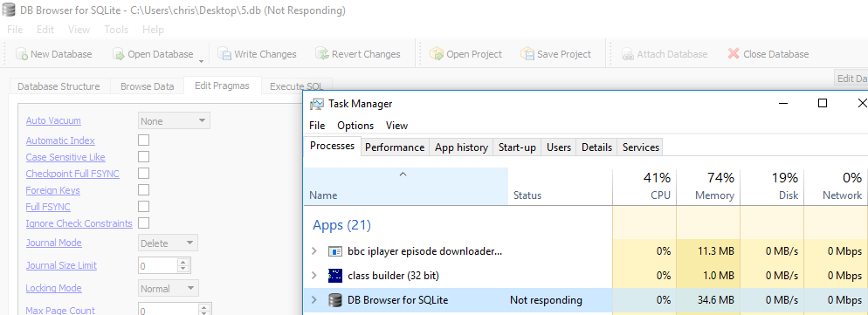
Task: Click the Open Database toolbar icon
Action: point(119,54)
